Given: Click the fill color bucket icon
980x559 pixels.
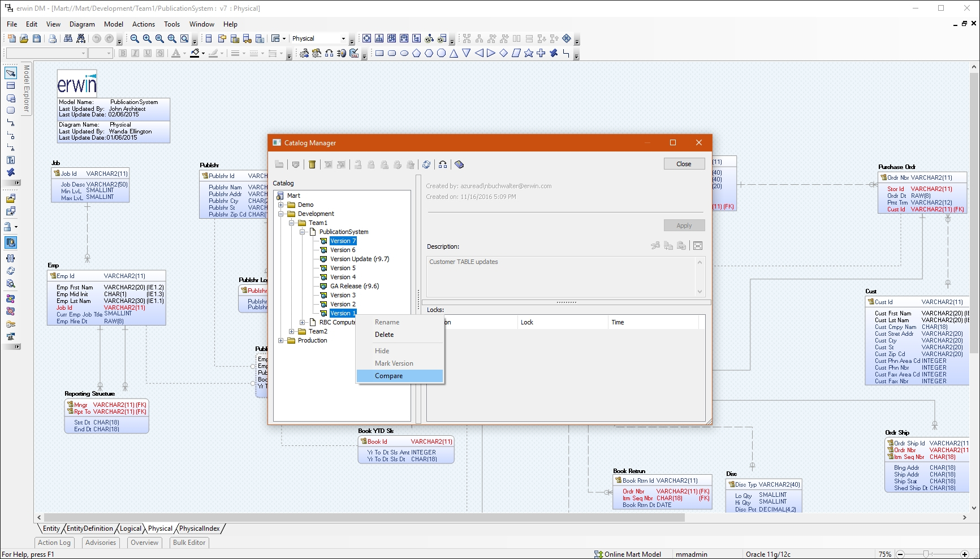Looking at the screenshot, I should [195, 53].
